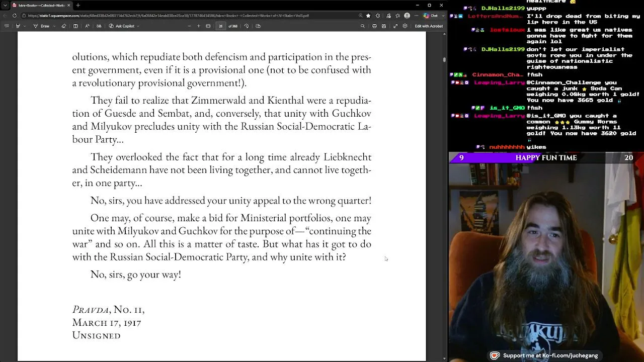This screenshot has width=644, height=362.
Task: Rotate the PDF page
Action: [247, 26]
